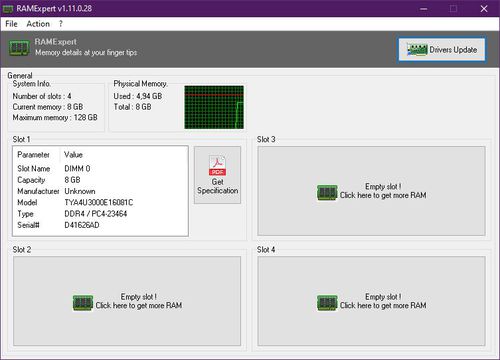Viewport: 500px width, 360px height.
Task: Click the RAM chip icon in Slot 3
Action: pos(327,193)
